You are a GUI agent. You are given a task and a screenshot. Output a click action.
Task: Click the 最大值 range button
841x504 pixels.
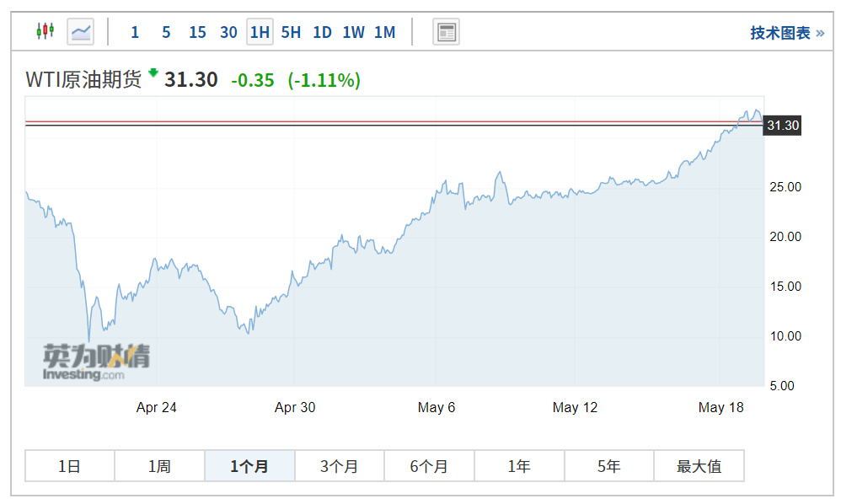click(x=699, y=466)
